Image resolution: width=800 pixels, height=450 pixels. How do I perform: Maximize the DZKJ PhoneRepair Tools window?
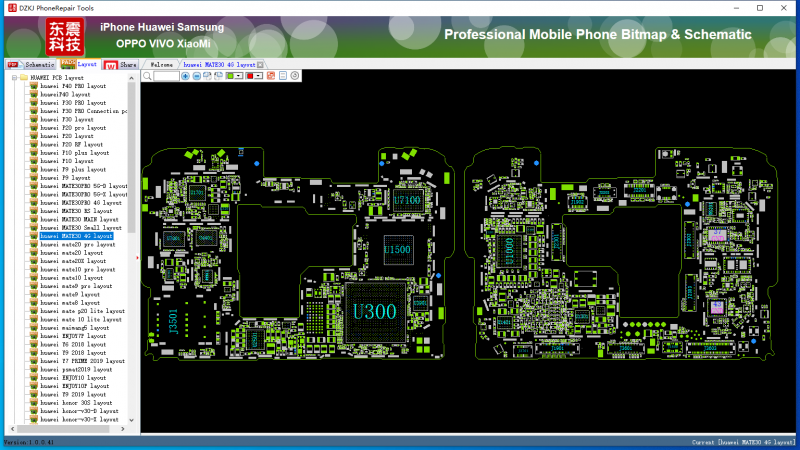click(760, 8)
